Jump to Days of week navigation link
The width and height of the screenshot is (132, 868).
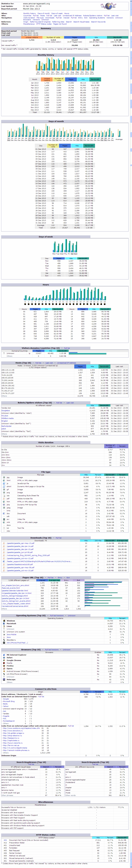coord(57,13)
